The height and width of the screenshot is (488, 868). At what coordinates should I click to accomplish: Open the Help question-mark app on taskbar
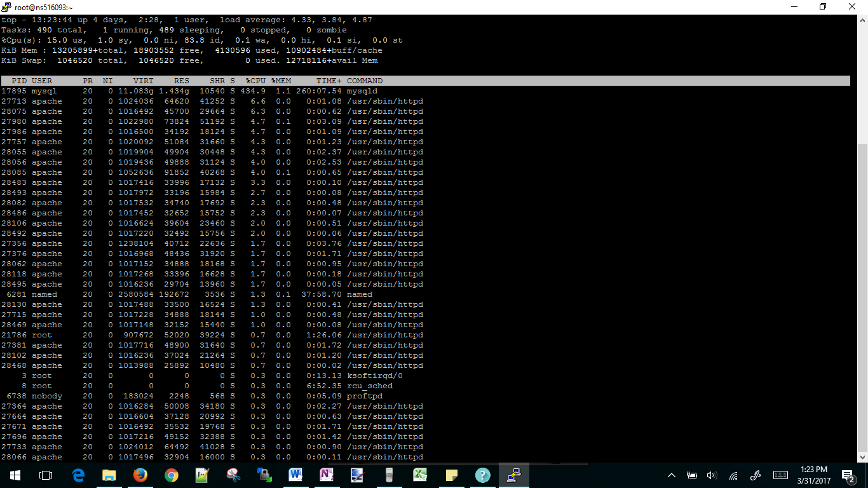click(483, 475)
